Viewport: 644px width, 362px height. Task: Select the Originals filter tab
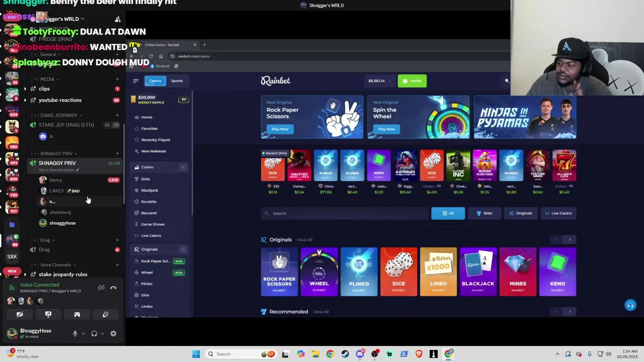520,213
